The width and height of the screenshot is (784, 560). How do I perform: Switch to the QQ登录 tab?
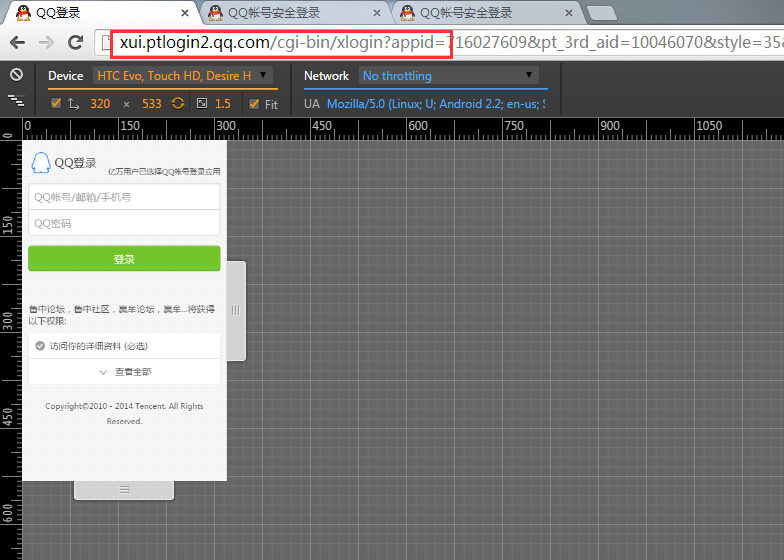click(x=100, y=13)
